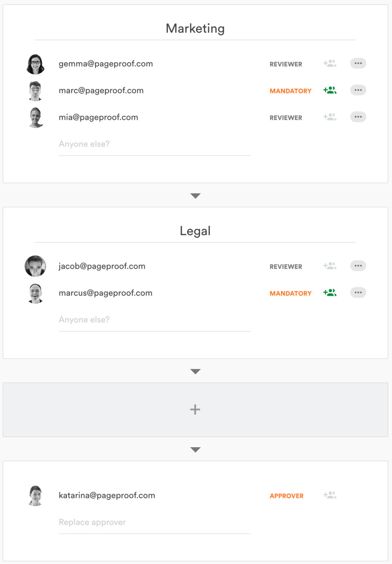Open more options for mia@pageproof.com

[358, 117]
